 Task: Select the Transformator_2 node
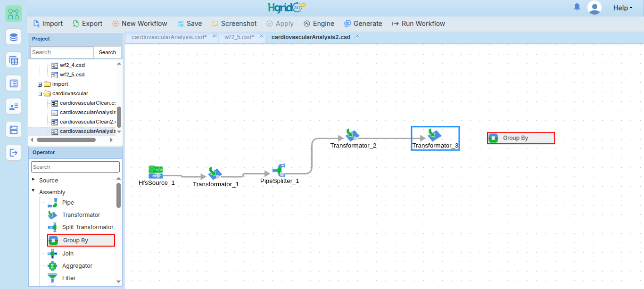point(353,139)
